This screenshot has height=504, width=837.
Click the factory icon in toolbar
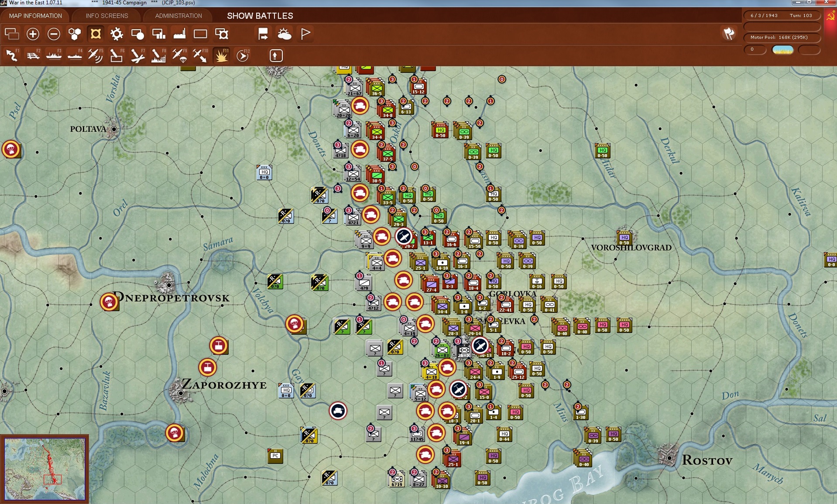[179, 34]
